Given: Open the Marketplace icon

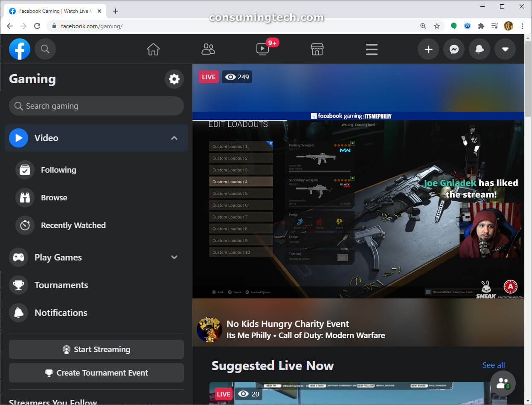Looking at the screenshot, I should point(317,49).
